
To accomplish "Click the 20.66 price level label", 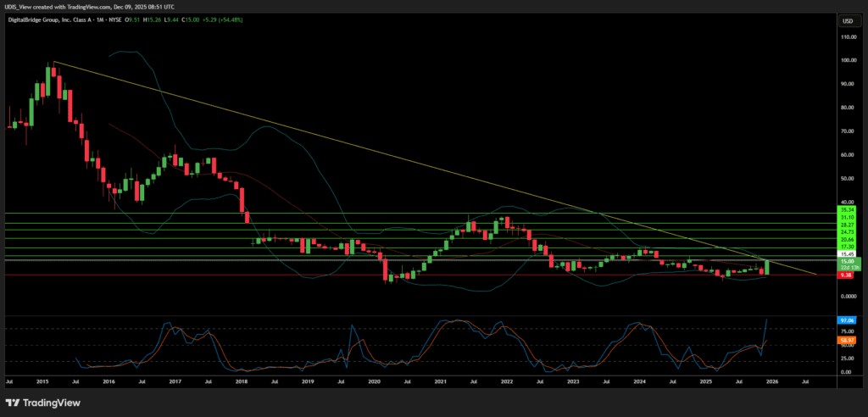I will 847,240.
